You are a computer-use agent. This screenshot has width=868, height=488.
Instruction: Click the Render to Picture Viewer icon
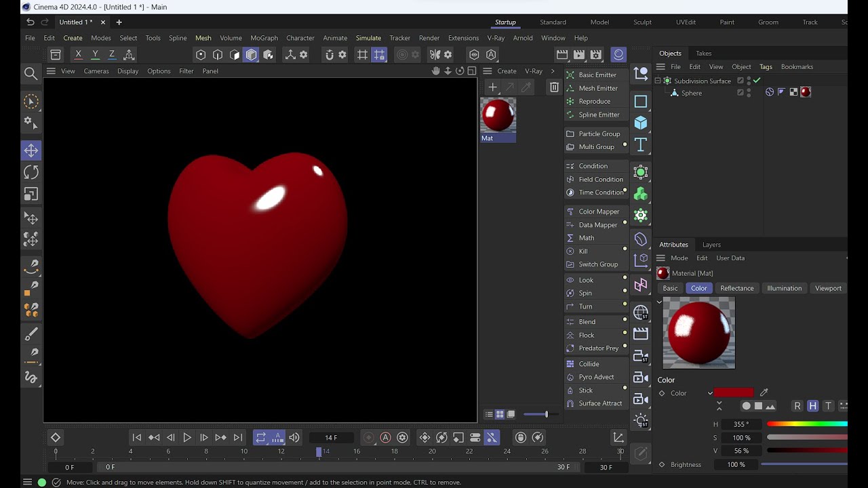tap(579, 55)
